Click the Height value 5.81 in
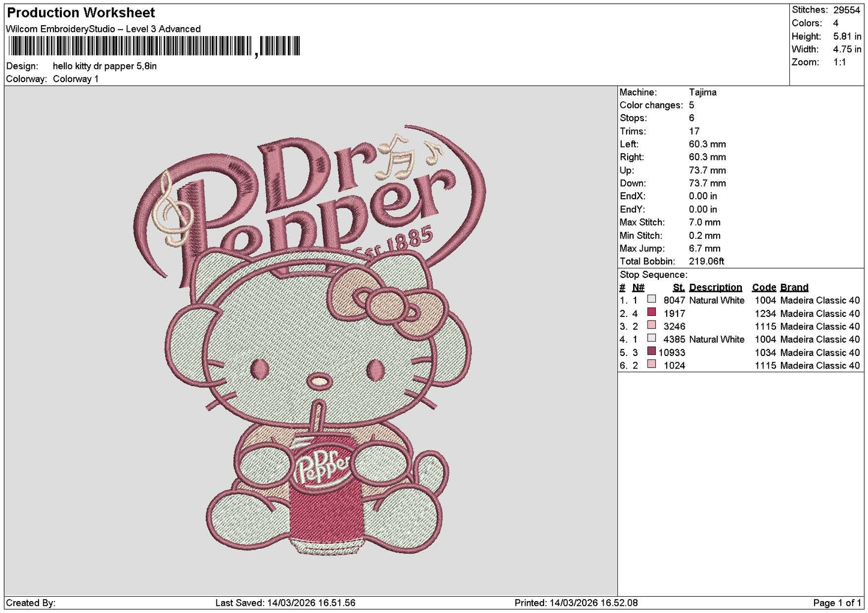The image size is (868, 613). click(x=847, y=37)
